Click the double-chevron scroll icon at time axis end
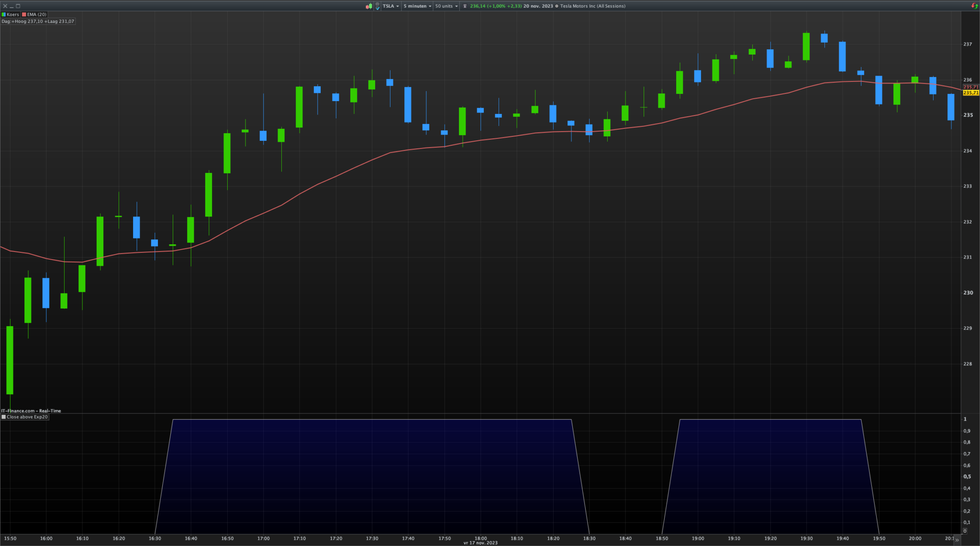980x546 pixels. click(x=957, y=540)
